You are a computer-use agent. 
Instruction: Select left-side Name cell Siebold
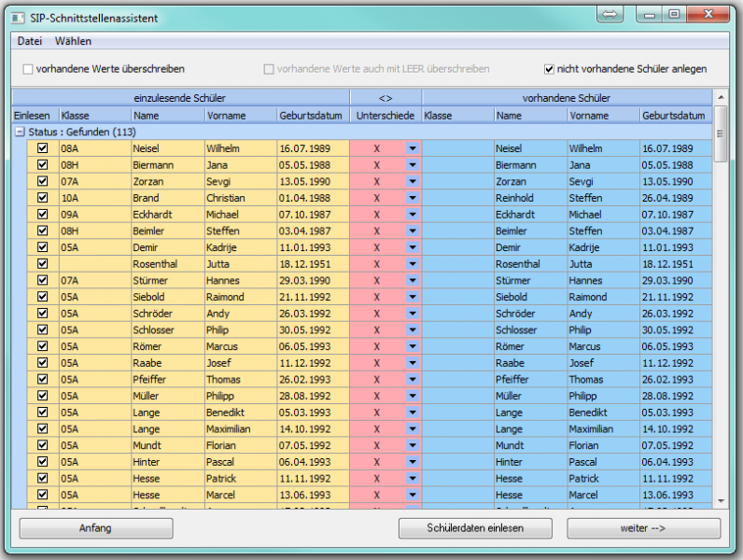[168, 297]
